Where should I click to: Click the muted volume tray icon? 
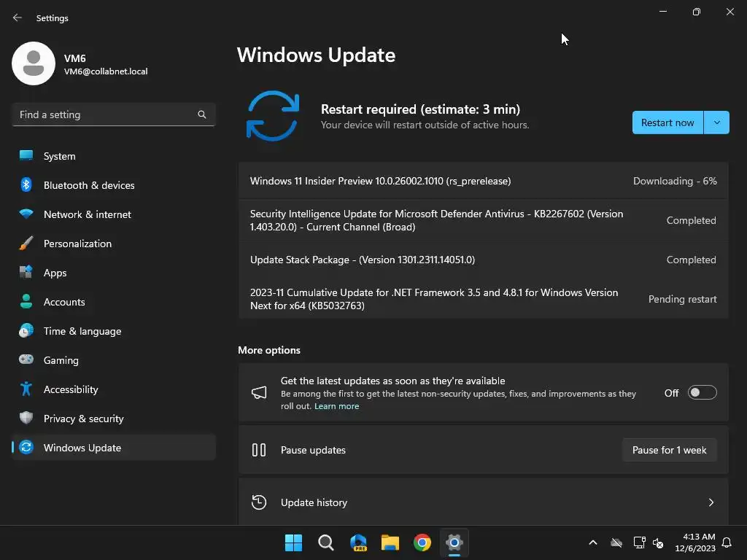coord(659,542)
